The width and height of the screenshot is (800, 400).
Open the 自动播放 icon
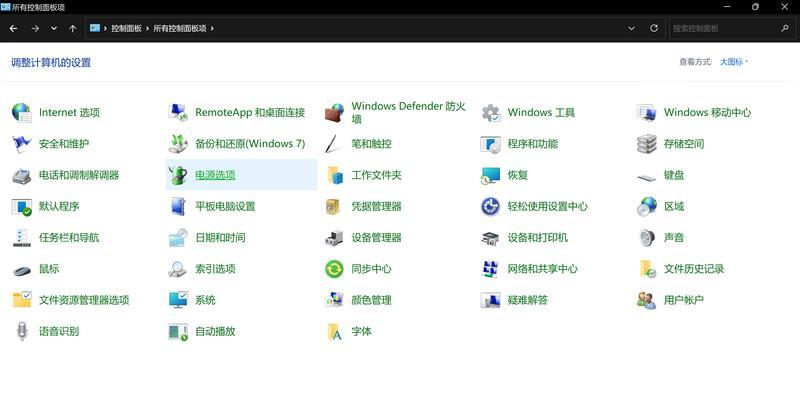[x=178, y=332]
